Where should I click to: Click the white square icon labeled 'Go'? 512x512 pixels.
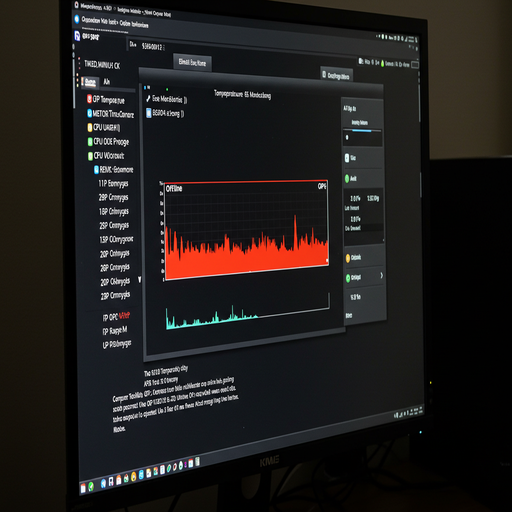347,158
